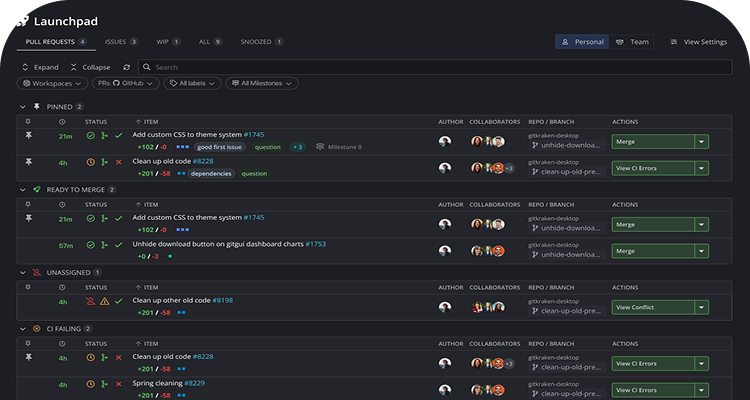The image size is (750, 400).
Task: Click the clock column header icon in Pinned
Action: (62, 121)
